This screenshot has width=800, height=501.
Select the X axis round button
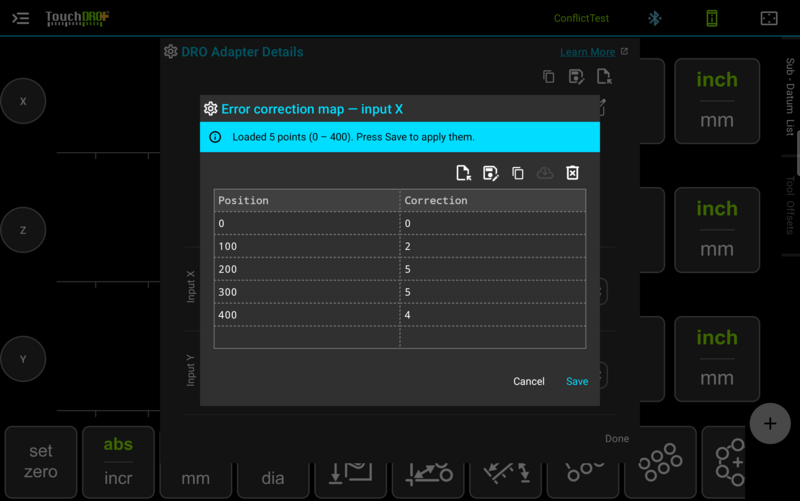(23, 101)
